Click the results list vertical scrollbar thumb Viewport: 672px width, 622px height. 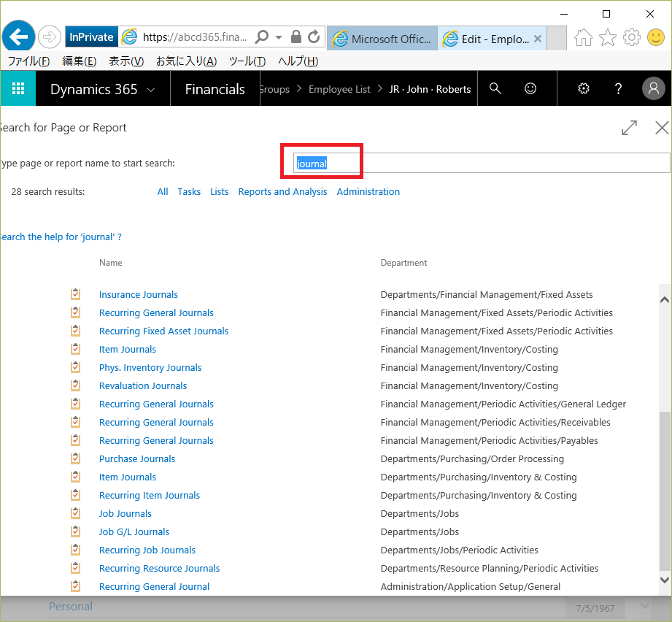click(664, 489)
